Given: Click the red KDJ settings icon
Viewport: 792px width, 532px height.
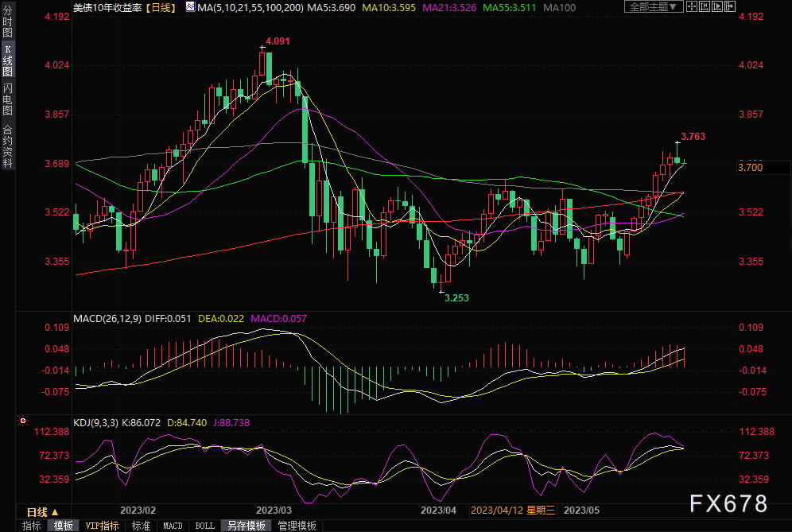Looking at the screenshot, I should click(x=24, y=421).
